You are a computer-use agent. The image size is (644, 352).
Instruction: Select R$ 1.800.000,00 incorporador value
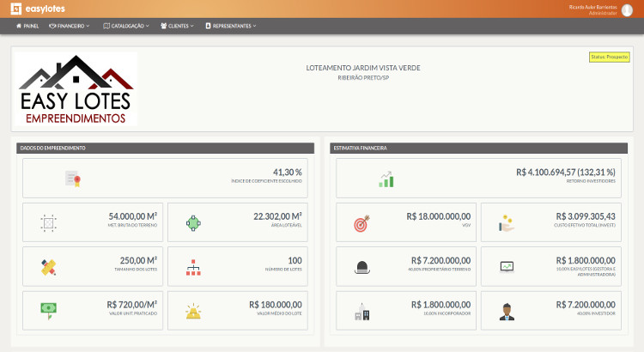(441, 305)
